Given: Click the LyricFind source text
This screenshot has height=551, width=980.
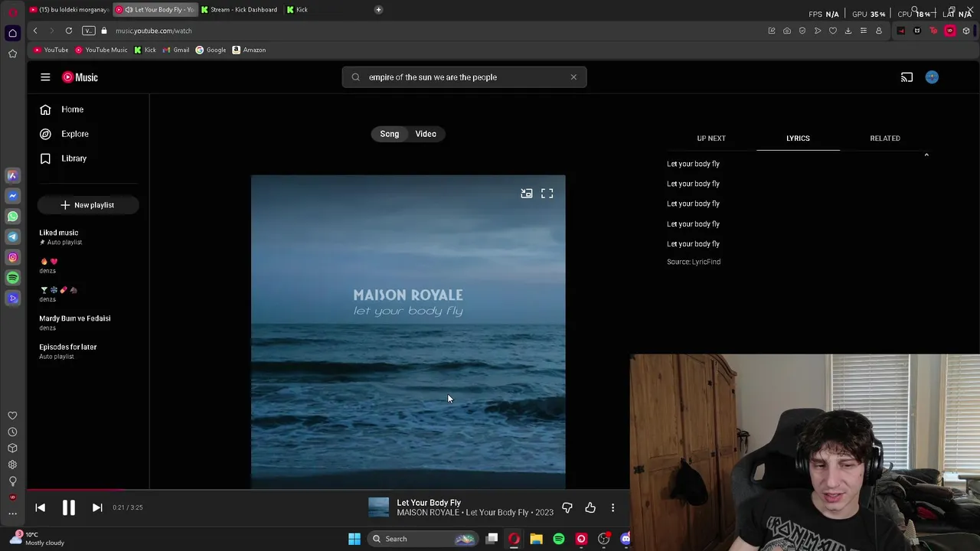Looking at the screenshot, I should point(694,262).
